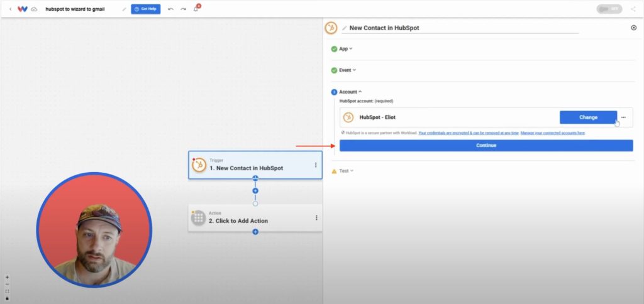Click the presenter webcam bubble
Viewport: 644px width, 304px height.
coord(94,230)
